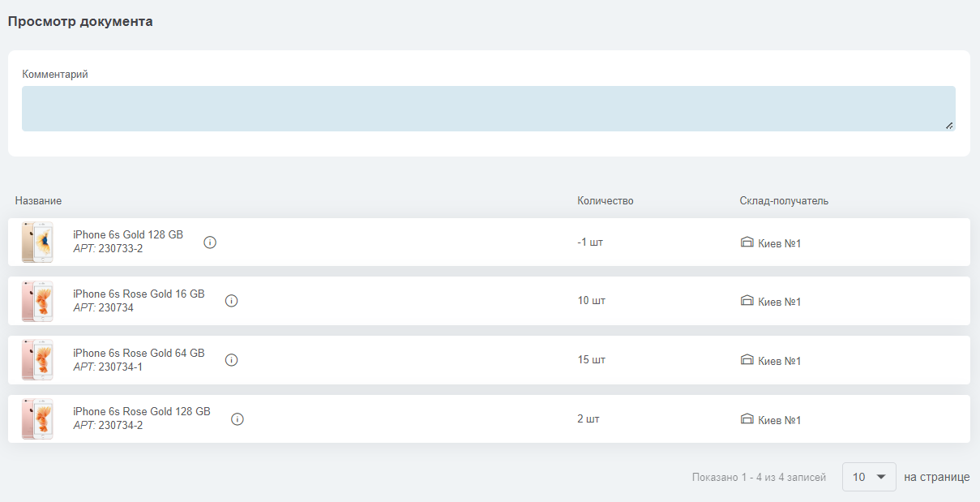Select the iPhone 6s Rose Gold 128 GB name
The image size is (980, 502).
pos(142,411)
